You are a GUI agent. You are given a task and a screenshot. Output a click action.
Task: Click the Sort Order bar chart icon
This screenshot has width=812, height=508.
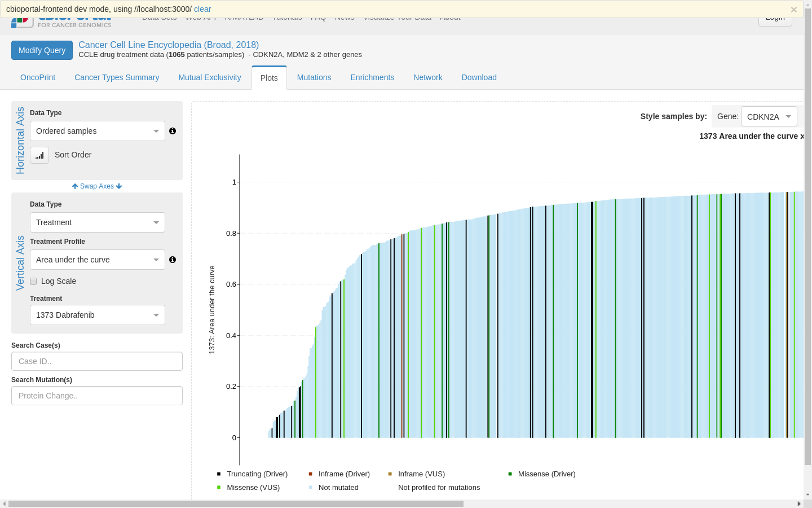[x=39, y=155]
